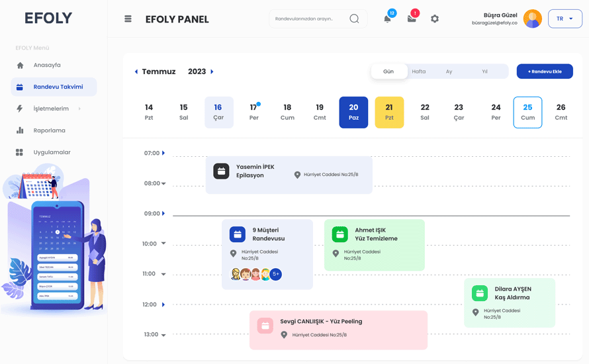Open the settings gear icon
The width and height of the screenshot is (589, 364).
(435, 19)
